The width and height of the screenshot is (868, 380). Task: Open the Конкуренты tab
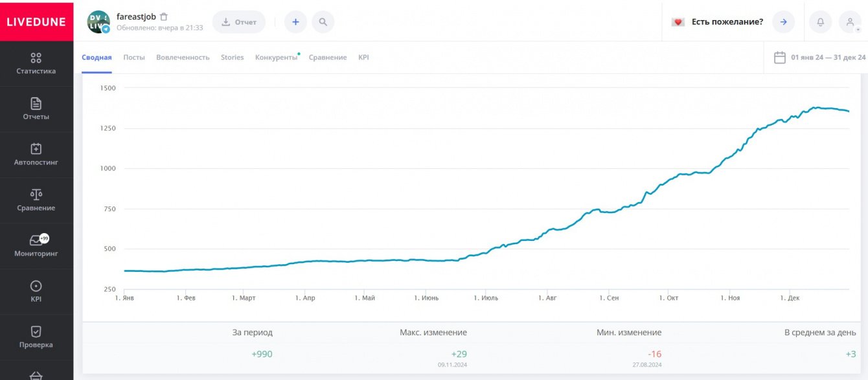click(276, 58)
